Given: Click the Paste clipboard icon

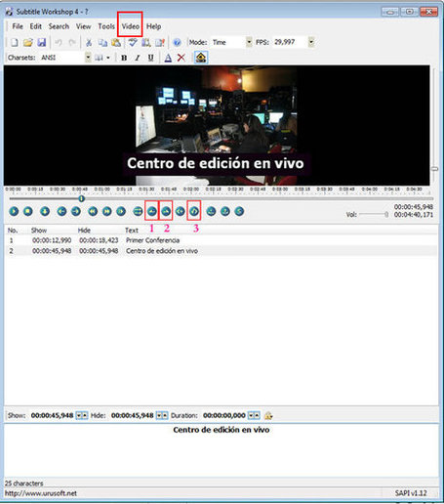Looking at the screenshot, I should click(116, 42).
